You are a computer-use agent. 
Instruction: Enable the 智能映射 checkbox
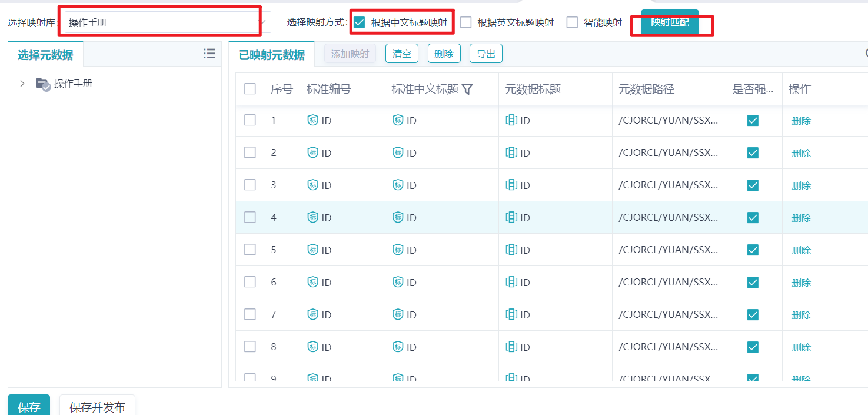[x=572, y=22]
